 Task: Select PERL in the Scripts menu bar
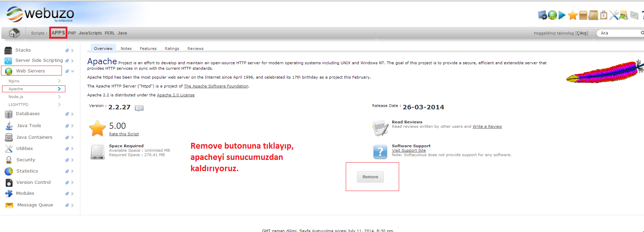[110, 33]
